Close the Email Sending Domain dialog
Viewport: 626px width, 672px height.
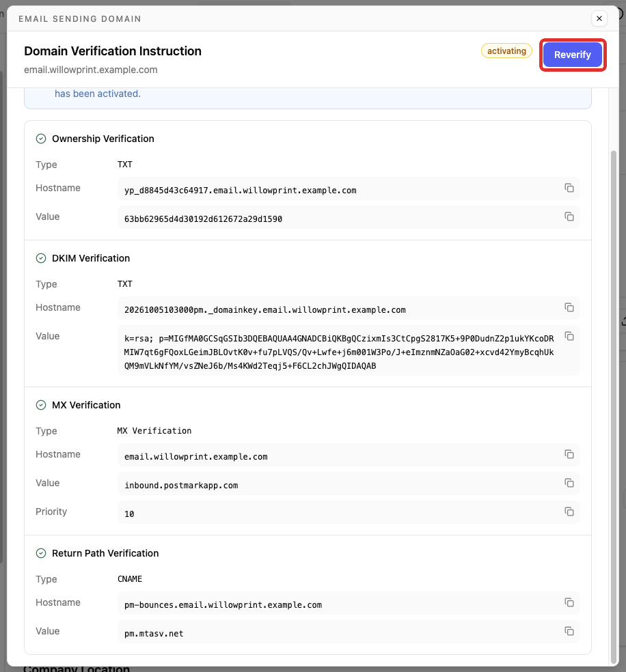point(599,18)
